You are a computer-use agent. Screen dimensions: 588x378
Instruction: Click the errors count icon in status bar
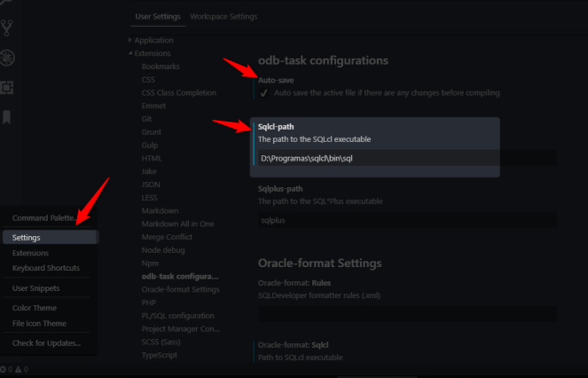tap(4, 369)
